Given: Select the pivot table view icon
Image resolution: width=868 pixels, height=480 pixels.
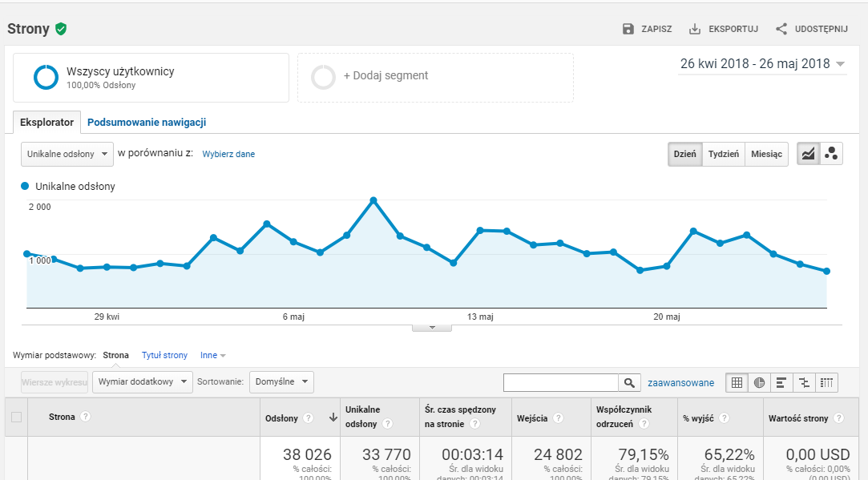Looking at the screenshot, I should tap(826, 382).
